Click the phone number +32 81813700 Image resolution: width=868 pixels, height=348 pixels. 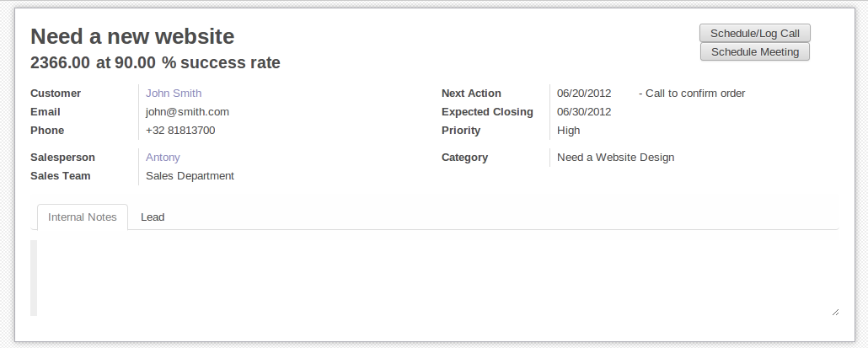(x=180, y=131)
